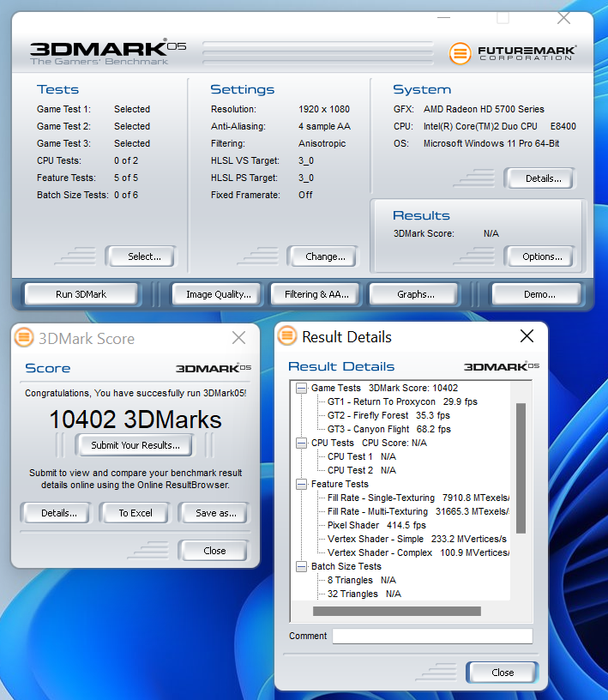608x700 pixels.
Task: Select GT1 - Return To Proxycon row
Action: 402,401
